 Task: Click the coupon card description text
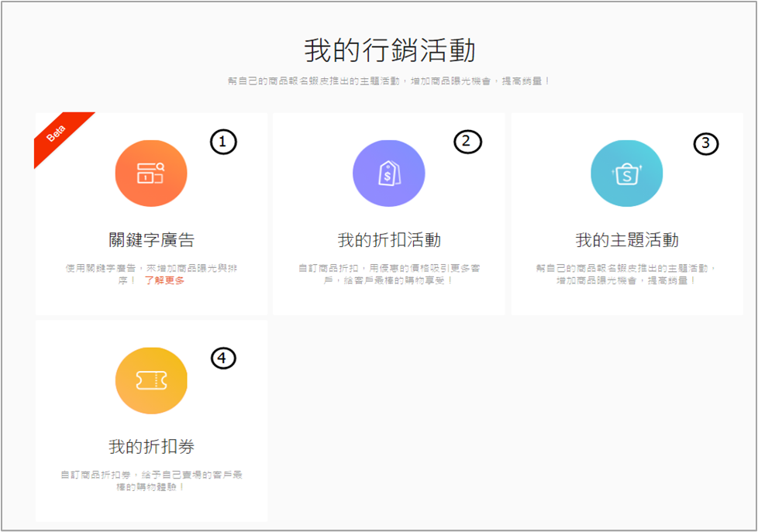click(151, 480)
